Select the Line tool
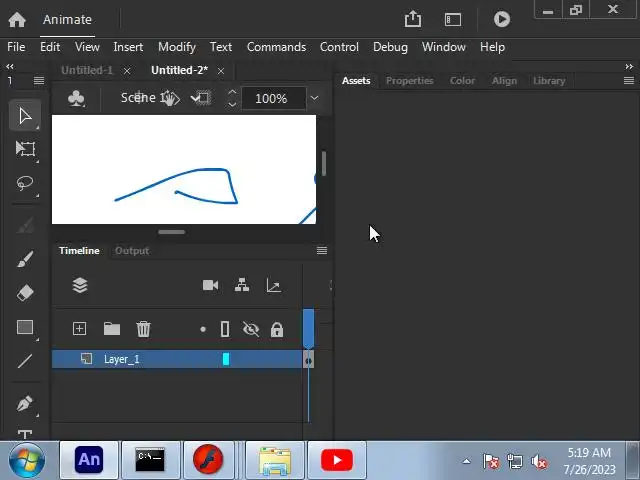Viewport: 640px width, 480px height. (25, 361)
